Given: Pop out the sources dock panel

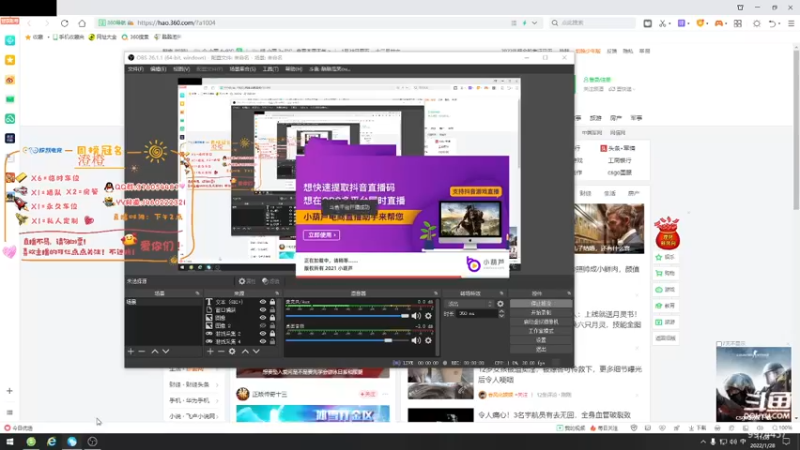Looking at the screenshot, I should pyautogui.click(x=277, y=293).
